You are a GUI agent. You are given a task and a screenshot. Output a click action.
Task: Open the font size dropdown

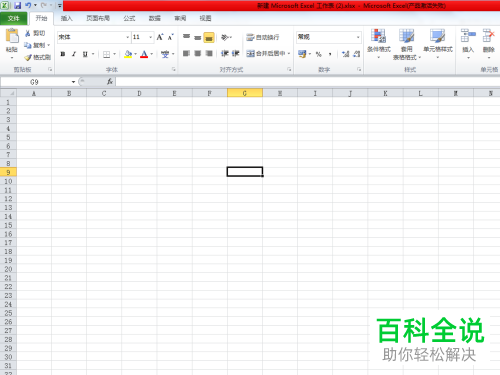point(151,37)
